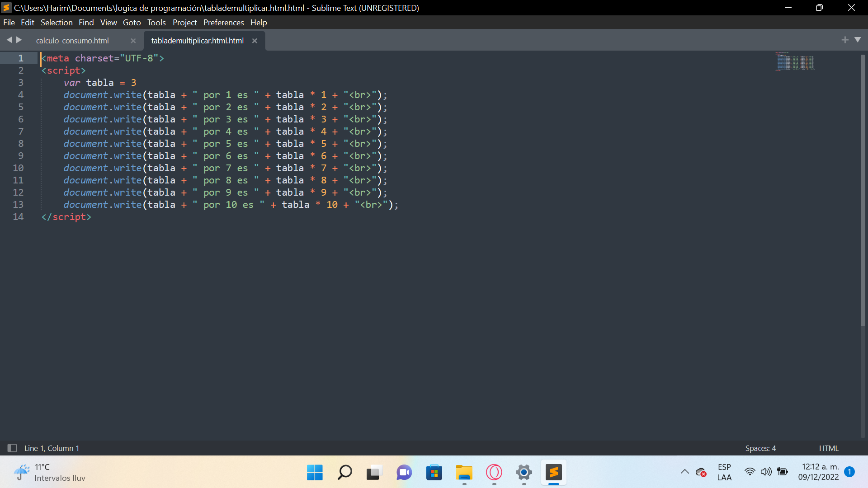Open the Help menu
Image resolution: width=868 pixels, height=488 pixels.
pyautogui.click(x=259, y=22)
